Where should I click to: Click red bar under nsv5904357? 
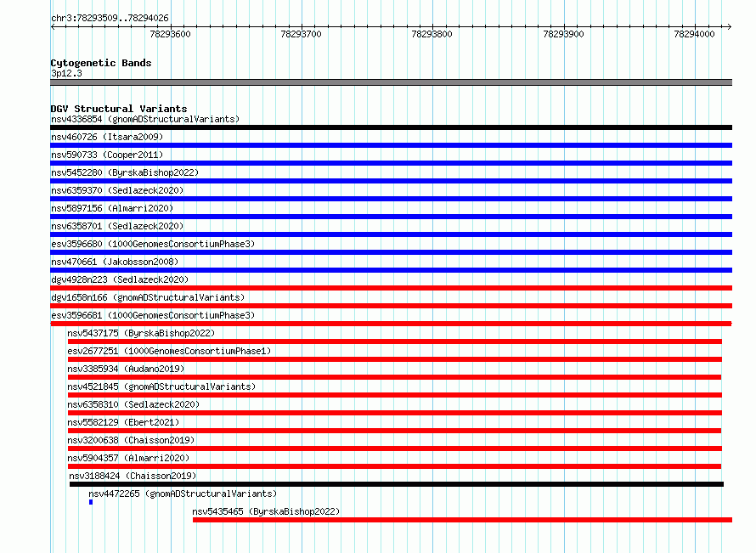(394, 466)
